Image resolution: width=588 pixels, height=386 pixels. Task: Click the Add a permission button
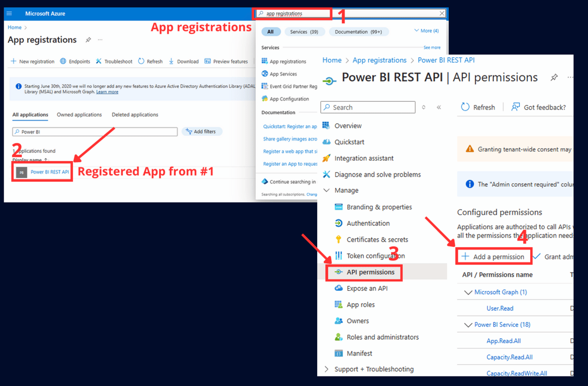493,256
